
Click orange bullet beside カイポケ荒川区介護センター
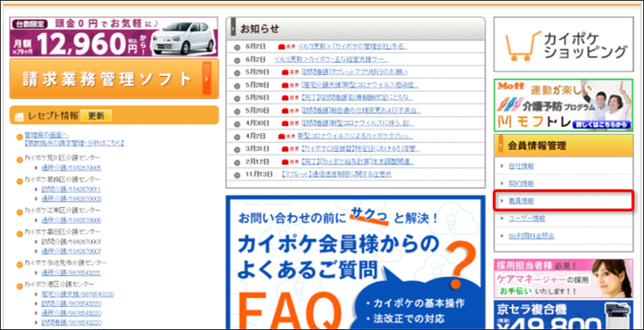click(19, 160)
